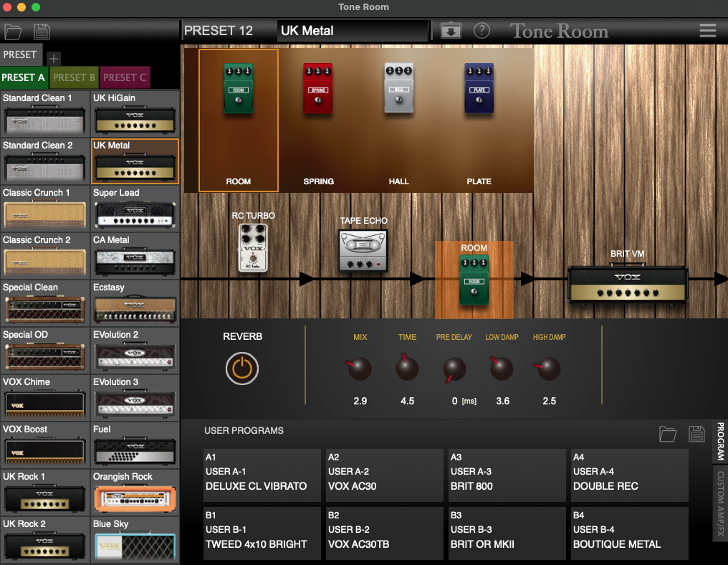Select the SPRING reverb pedal
Viewport: 728px width, 565px height.
click(x=317, y=90)
